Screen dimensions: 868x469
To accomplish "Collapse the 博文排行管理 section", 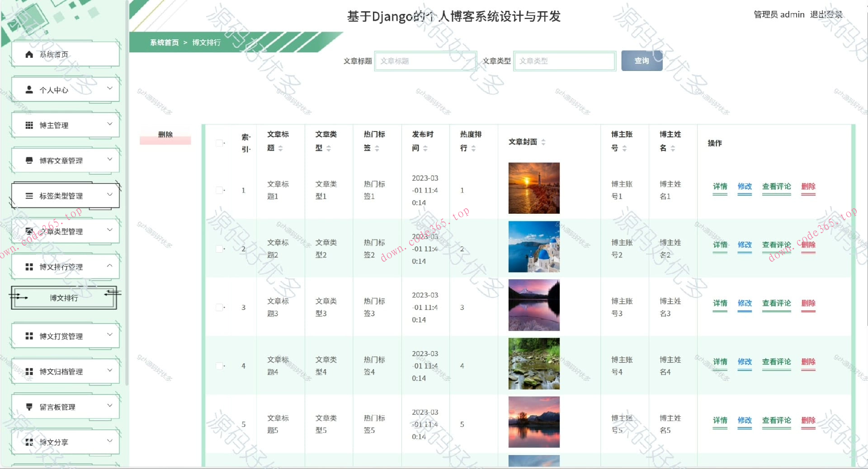I will (109, 266).
